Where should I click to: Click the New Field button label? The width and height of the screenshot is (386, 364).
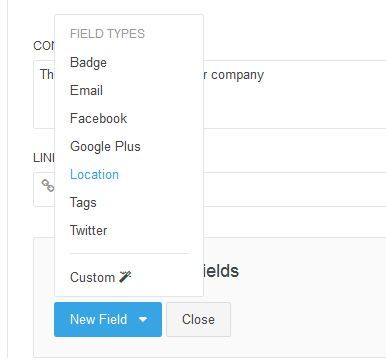pyautogui.click(x=98, y=319)
